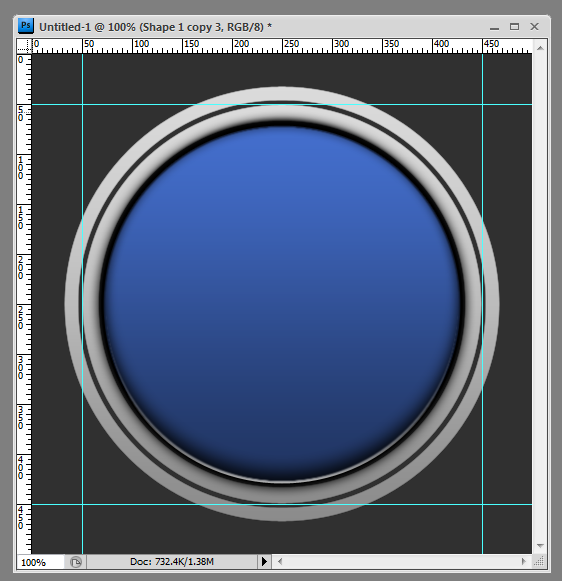Click the center of the blue circle

coord(282,304)
